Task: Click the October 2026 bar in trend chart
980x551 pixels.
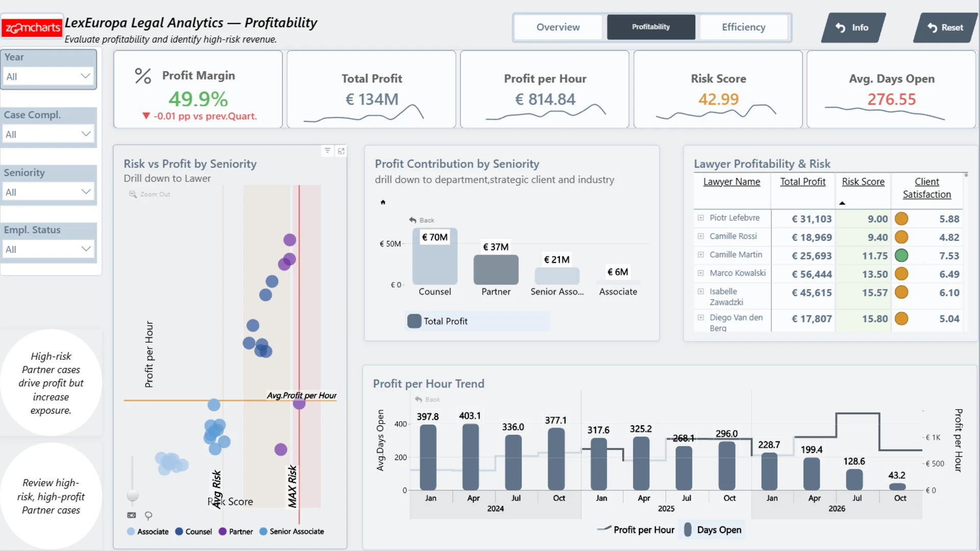Action: coord(897,487)
